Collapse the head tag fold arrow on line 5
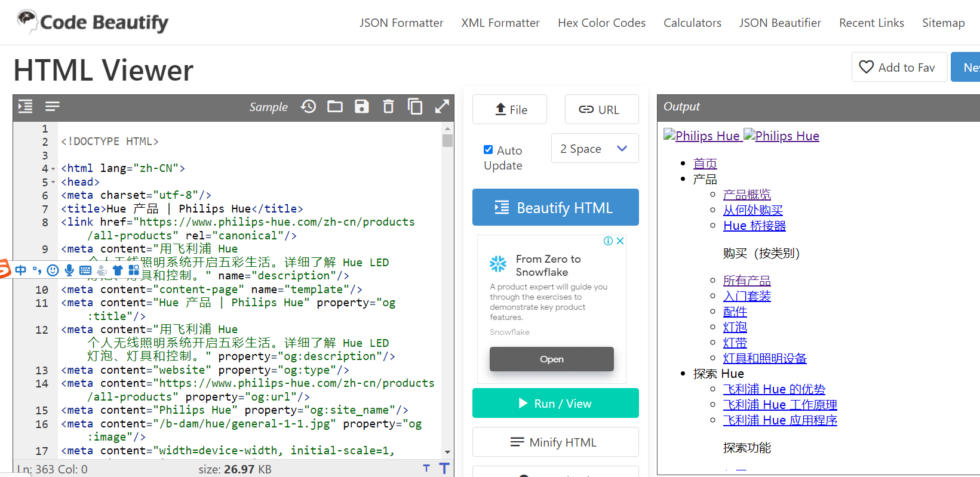 point(53,182)
